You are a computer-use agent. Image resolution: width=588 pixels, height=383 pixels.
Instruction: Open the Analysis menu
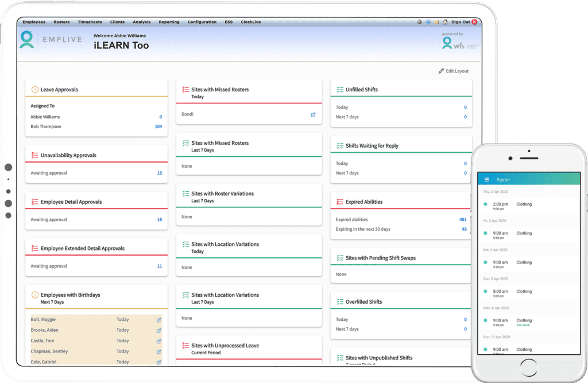pyautogui.click(x=142, y=22)
